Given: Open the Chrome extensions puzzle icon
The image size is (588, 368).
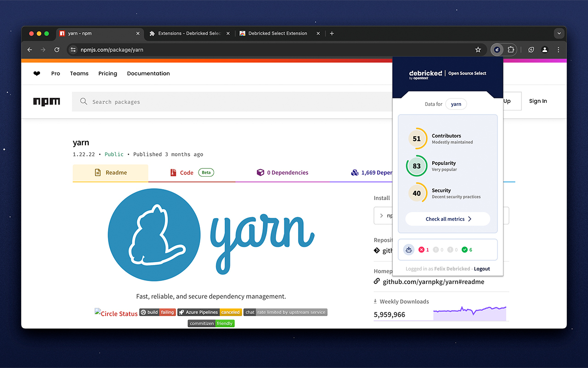Looking at the screenshot, I should [510, 50].
